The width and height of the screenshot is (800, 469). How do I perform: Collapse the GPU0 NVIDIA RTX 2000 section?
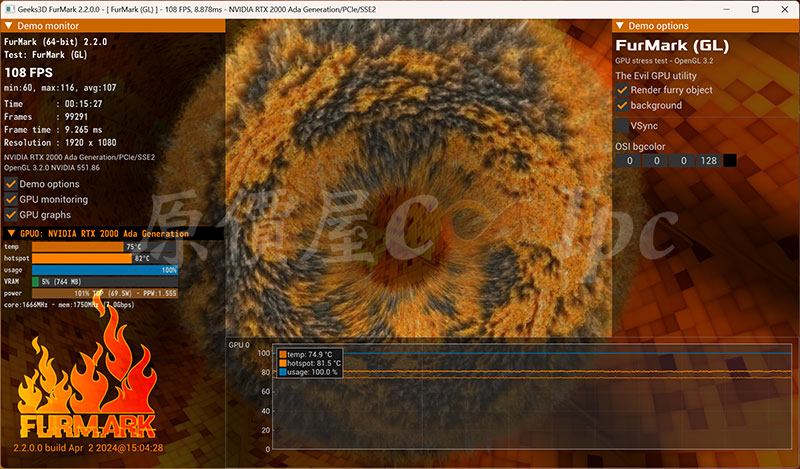coord(11,233)
